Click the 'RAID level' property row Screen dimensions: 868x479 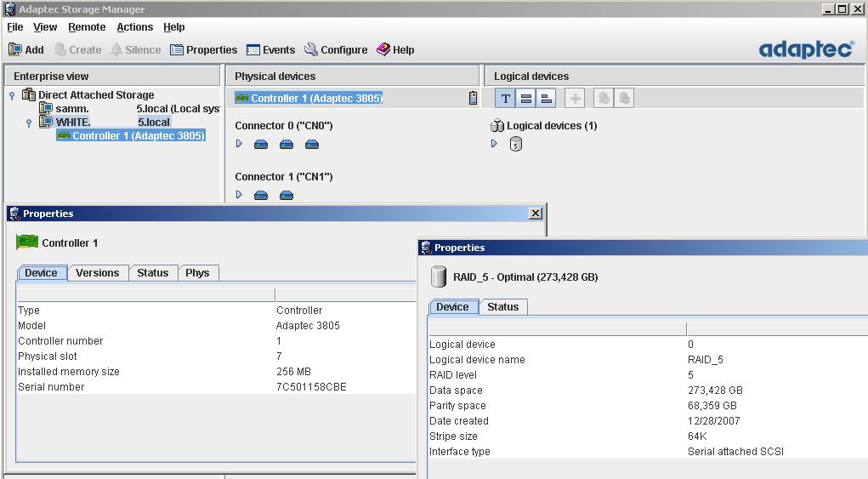coord(648,375)
